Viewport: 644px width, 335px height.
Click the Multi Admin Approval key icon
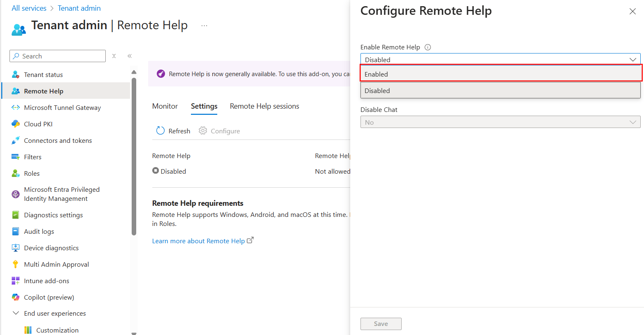[x=16, y=264]
